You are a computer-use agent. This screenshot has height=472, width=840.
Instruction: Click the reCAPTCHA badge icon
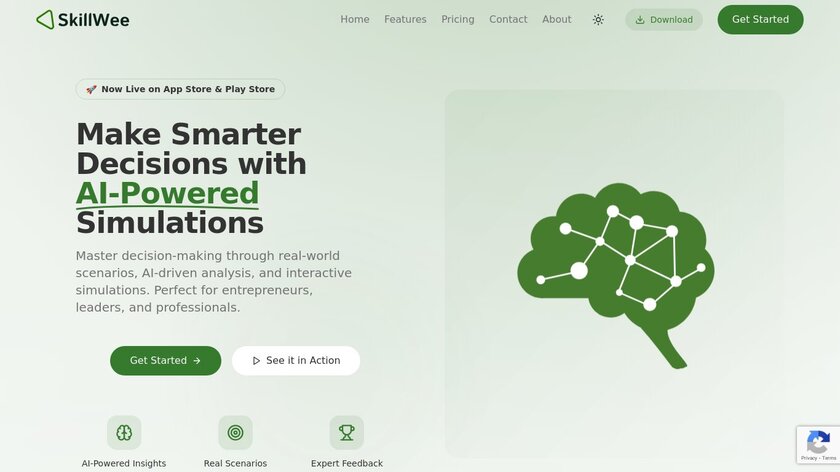point(818,442)
